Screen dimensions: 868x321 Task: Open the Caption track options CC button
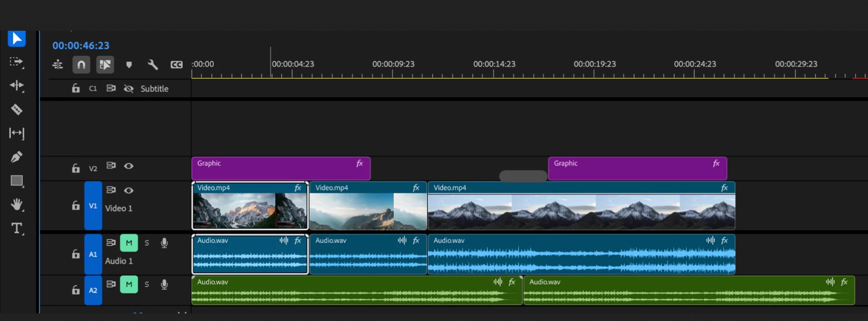177,65
